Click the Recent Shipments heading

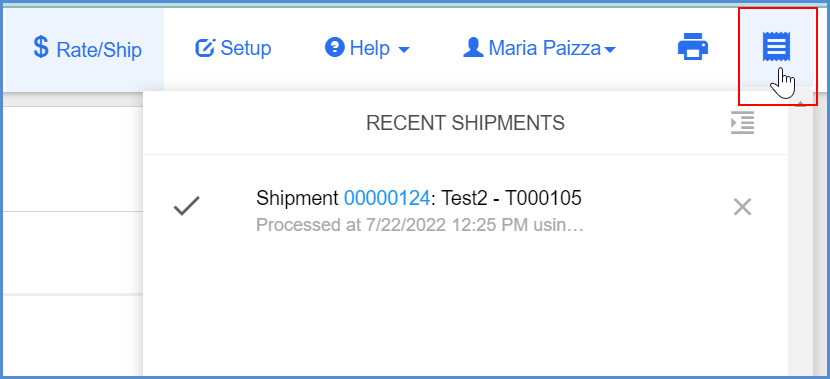coord(465,123)
